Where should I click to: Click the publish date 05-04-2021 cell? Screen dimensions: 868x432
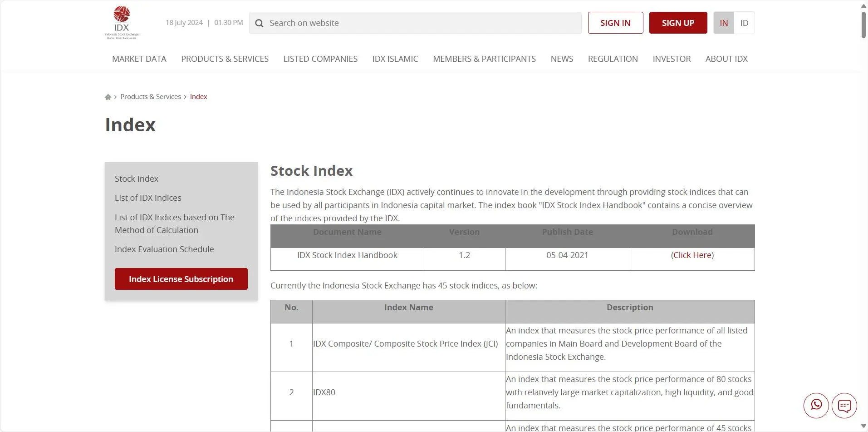pos(567,259)
